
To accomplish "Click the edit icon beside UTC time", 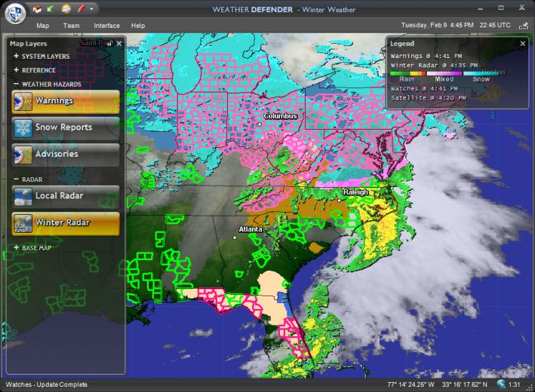I will (524, 26).
